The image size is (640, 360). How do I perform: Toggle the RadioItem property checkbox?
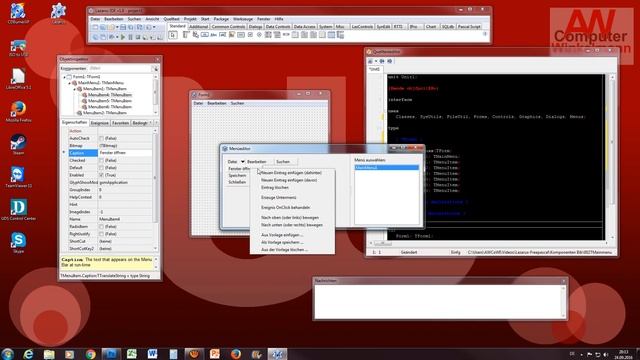101,227
